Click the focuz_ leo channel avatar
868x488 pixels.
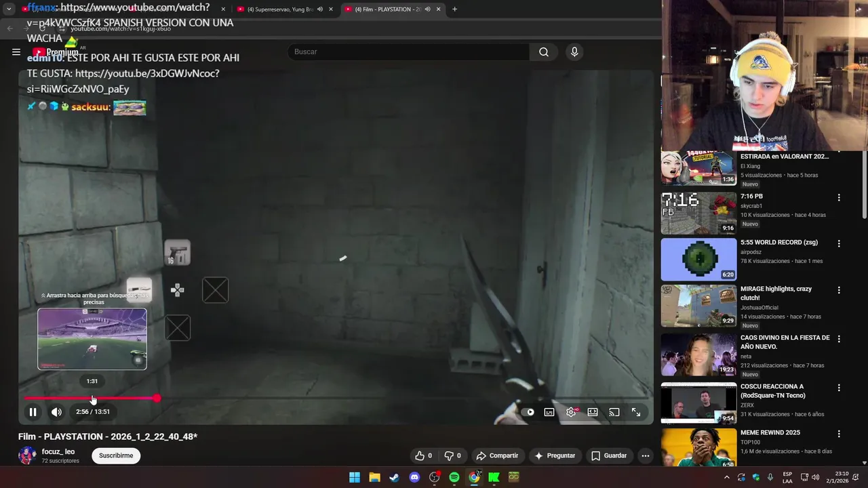27,455
